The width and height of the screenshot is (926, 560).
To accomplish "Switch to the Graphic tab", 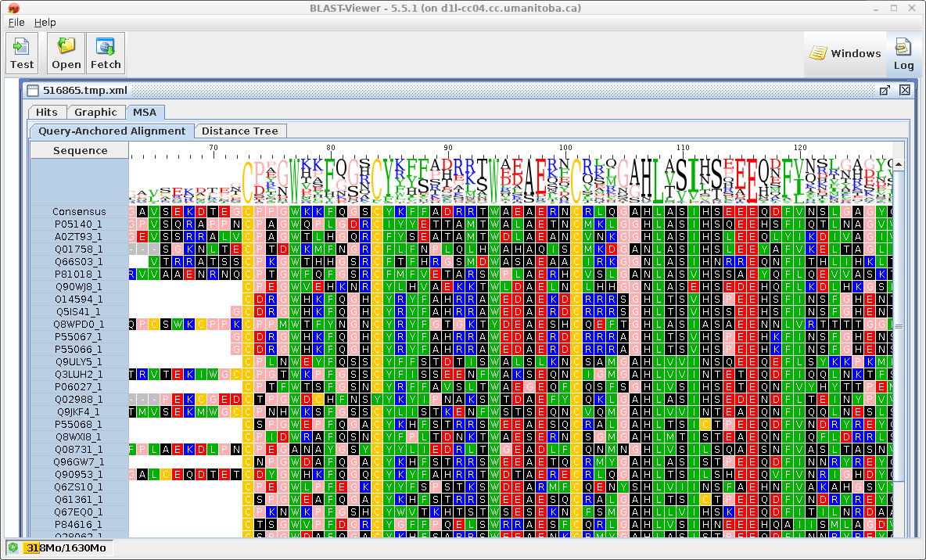I will (95, 112).
